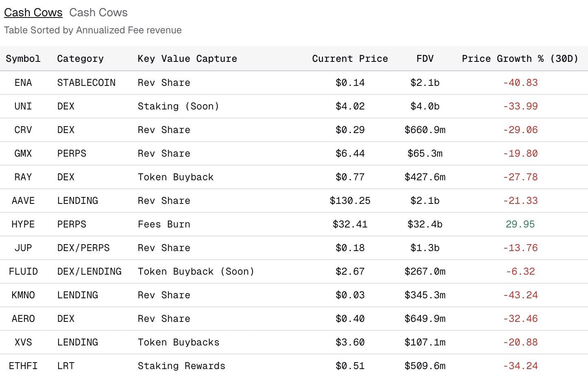Click HYPE's green 29.95 growth value
Viewport: 588px width, 376px height.
click(520, 224)
